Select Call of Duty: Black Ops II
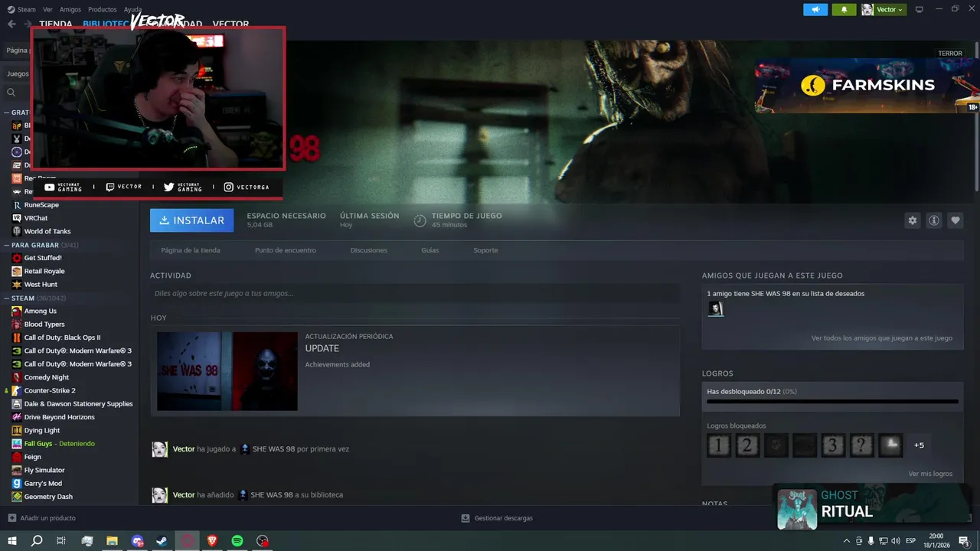This screenshot has width=980, height=551. 62,337
